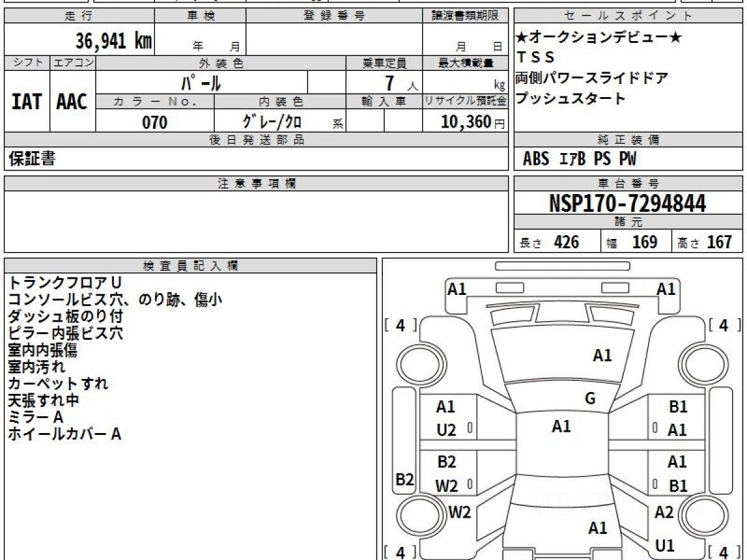The image size is (747, 560).
Task: Click the 車検 column header
Action: pos(201,16)
